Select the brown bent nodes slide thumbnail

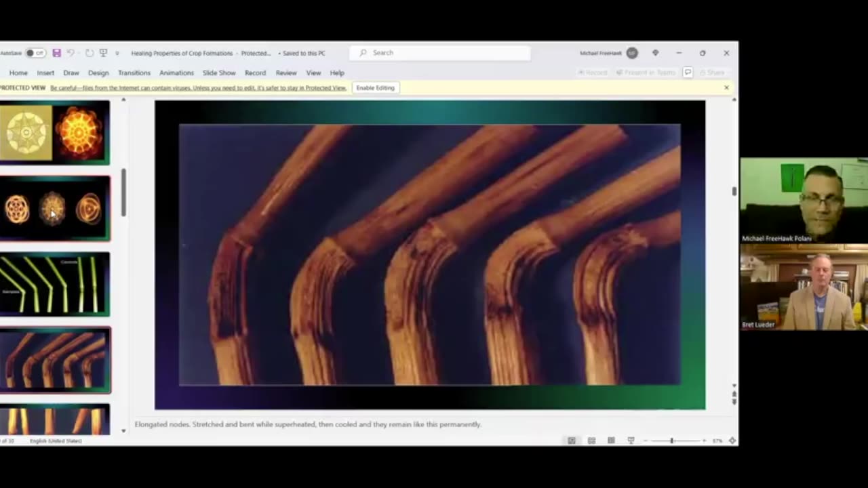pos(54,360)
